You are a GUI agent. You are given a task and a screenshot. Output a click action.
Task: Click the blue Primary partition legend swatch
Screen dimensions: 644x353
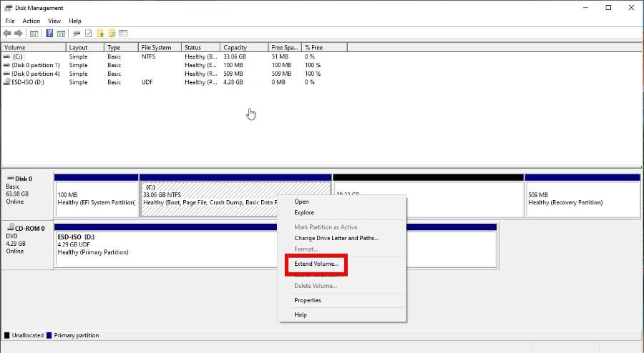click(x=49, y=335)
